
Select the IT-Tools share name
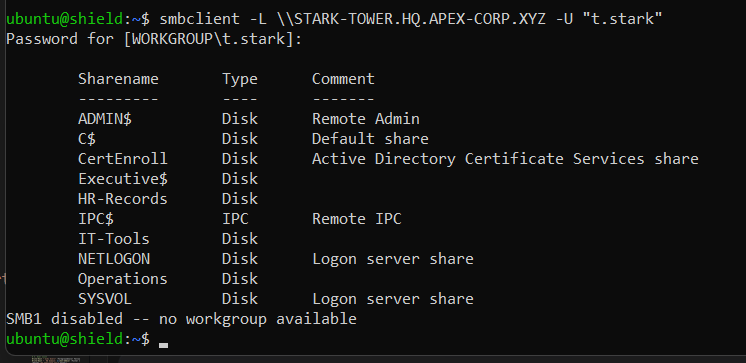point(114,239)
